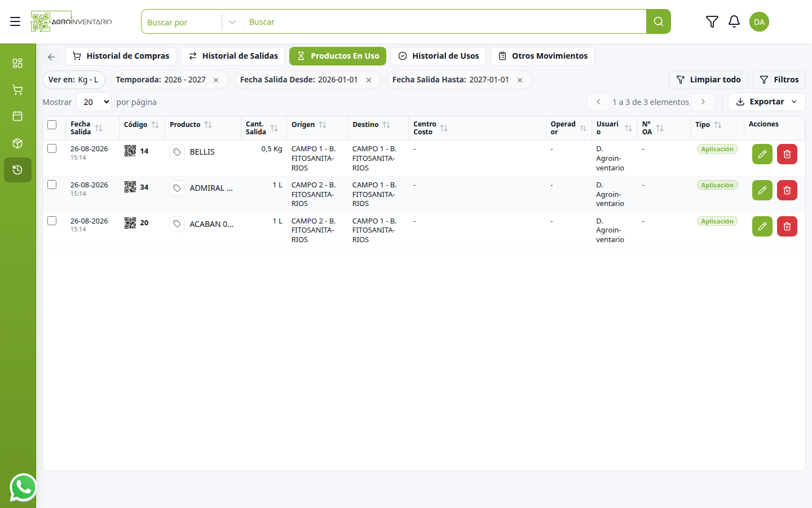This screenshot has width=812, height=508.
Task: Open WhatsApp chat icon
Action: (x=23, y=488)
